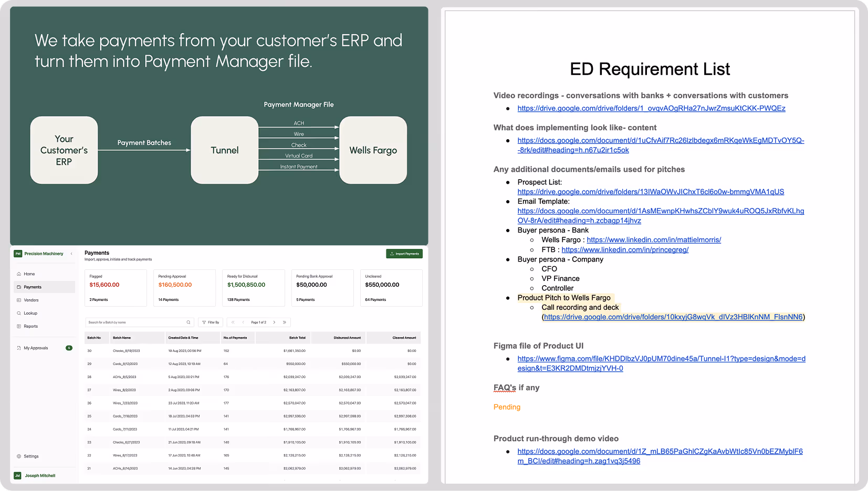868x491 pixels.
Task: Select Vendors from the navigation menu
Action: (32, 300)
